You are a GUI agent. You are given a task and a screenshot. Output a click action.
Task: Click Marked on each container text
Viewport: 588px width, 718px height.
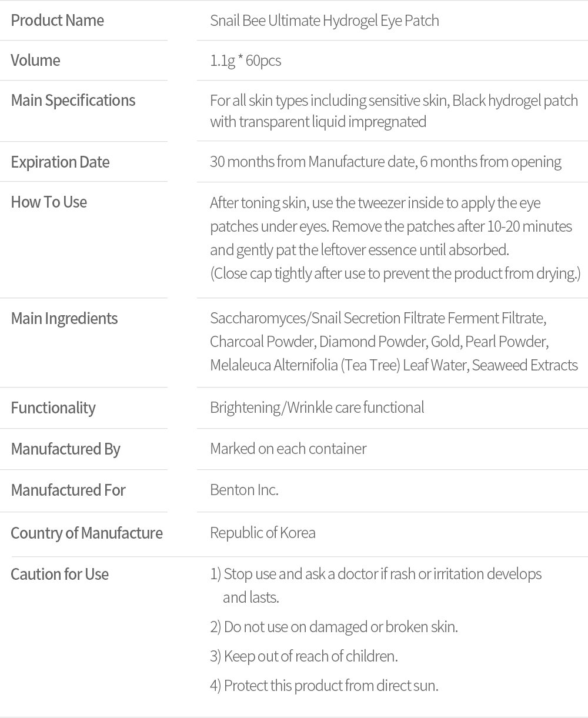click(288, 449)
